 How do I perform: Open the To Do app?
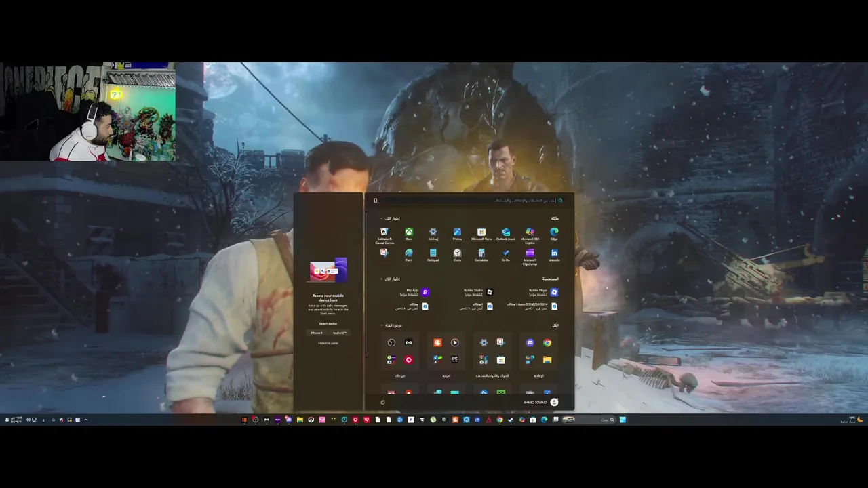506,255
